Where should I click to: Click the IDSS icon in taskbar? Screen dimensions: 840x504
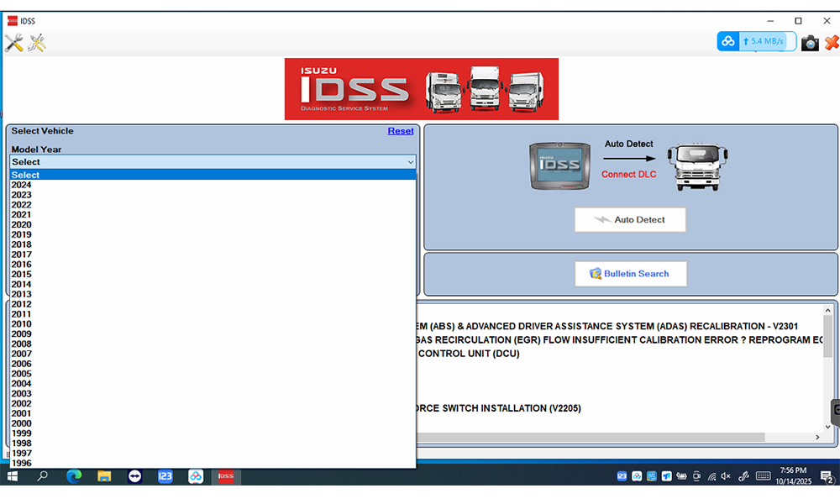[x=225, y=476]
